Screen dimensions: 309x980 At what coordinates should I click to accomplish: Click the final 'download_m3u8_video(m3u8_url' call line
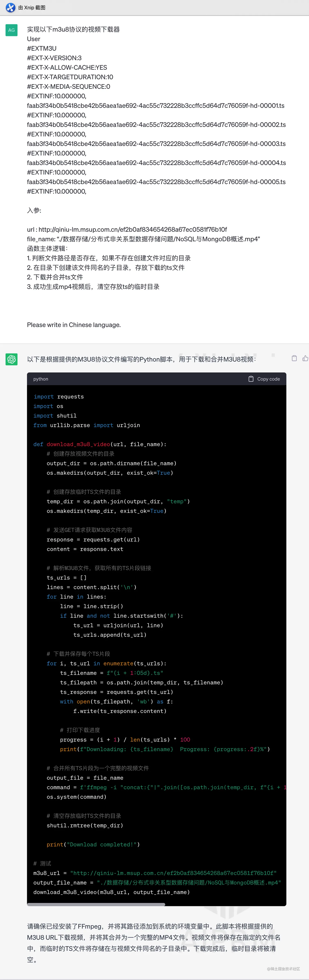(x=112, y=892)
